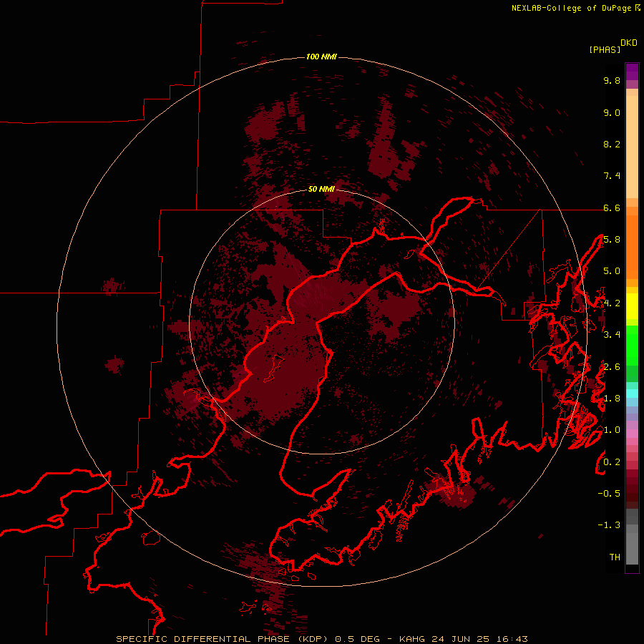Click the -0.5 scale value
The image size is (644, 644).
point(609,494)
